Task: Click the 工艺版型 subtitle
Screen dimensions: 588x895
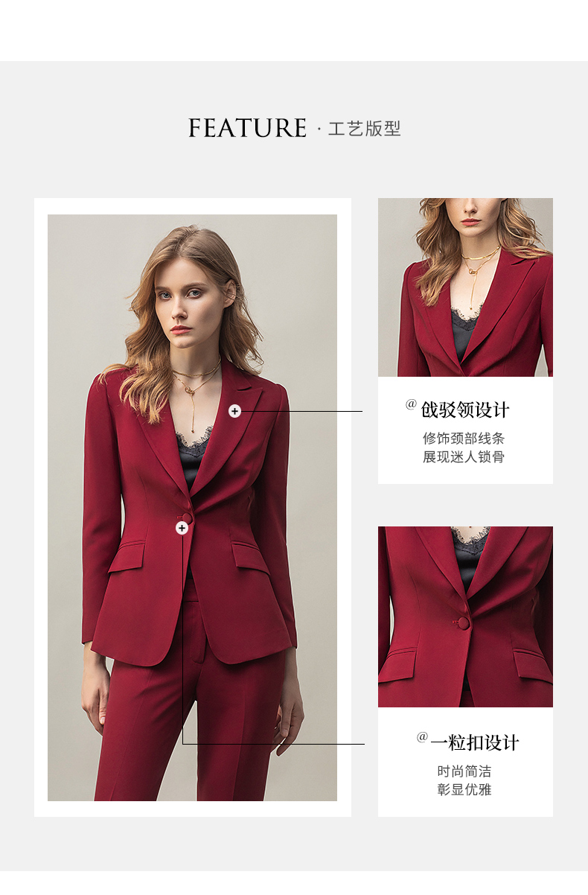Action: pos(364,129)
